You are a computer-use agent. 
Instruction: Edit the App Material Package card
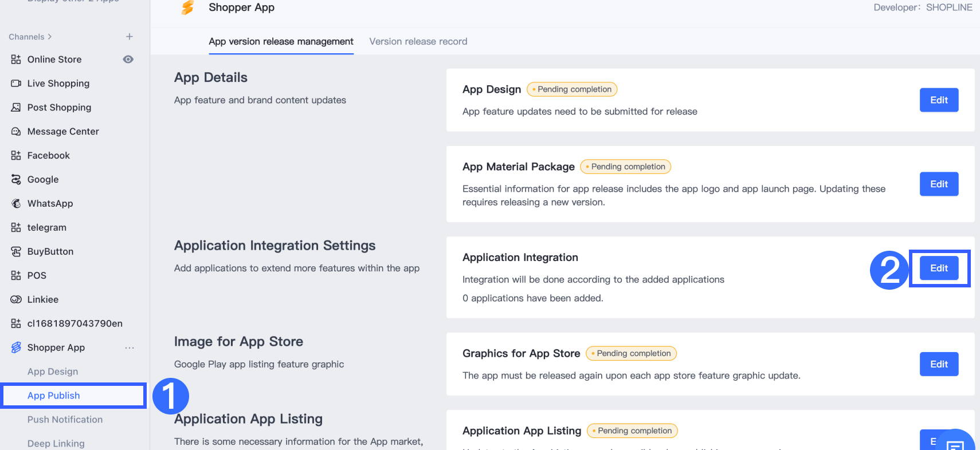pyautogui.click(x=939, y=184)
